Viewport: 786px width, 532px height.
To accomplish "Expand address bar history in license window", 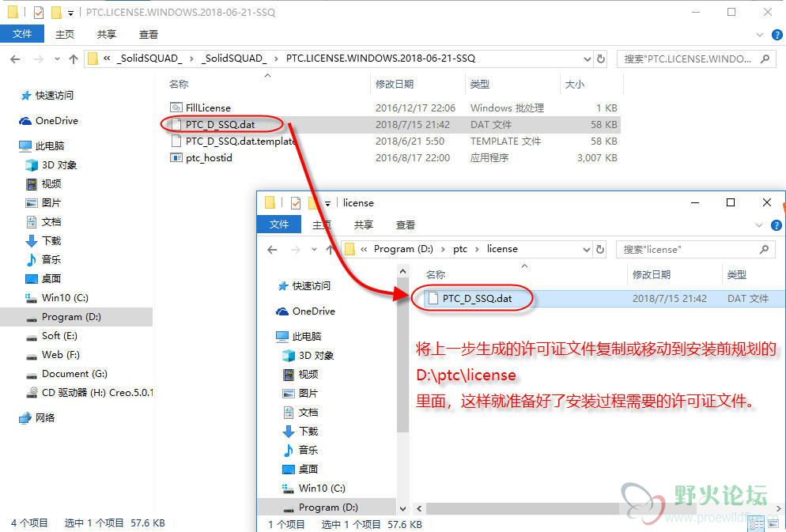I will pyautogui.click(x=587, y=250).
